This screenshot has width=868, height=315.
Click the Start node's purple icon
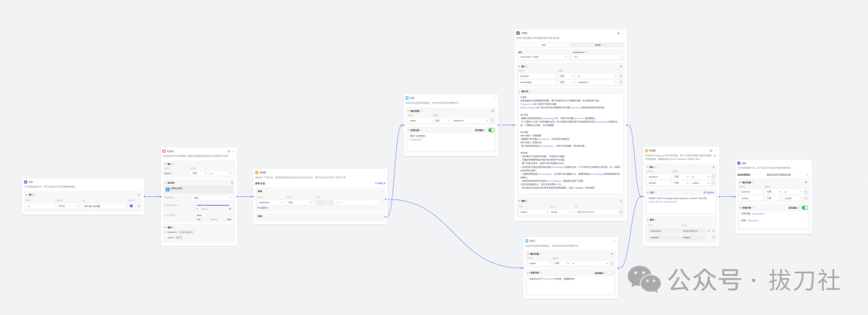pyautogui.click(x=26, y=182)
